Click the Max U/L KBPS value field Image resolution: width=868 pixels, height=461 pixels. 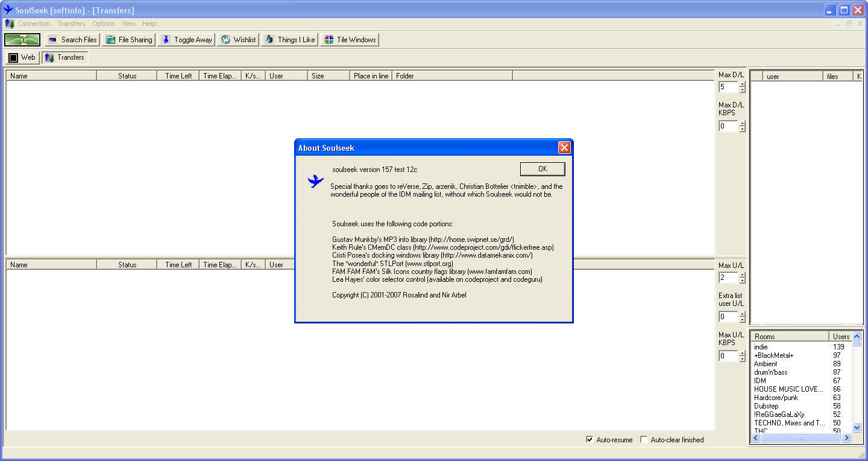point(728,356)
